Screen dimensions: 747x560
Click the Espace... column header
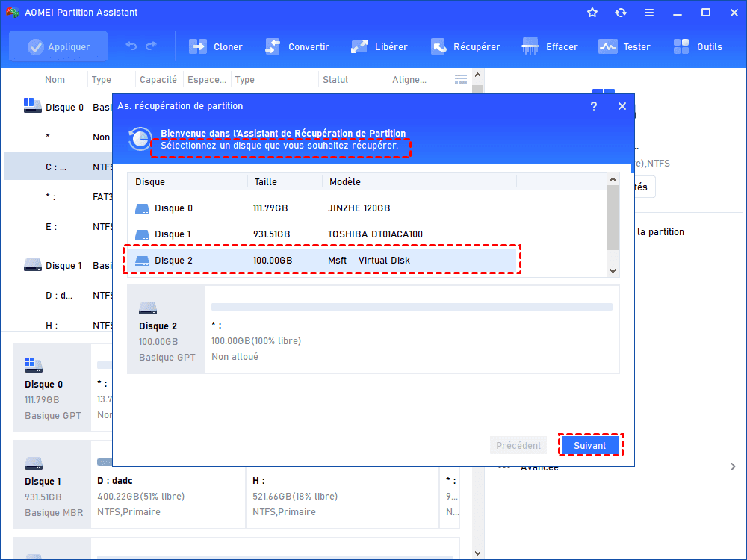207,80
